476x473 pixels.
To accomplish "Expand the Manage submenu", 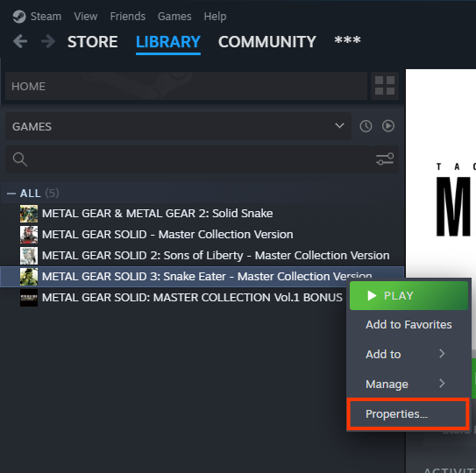I will click(409, 385).
